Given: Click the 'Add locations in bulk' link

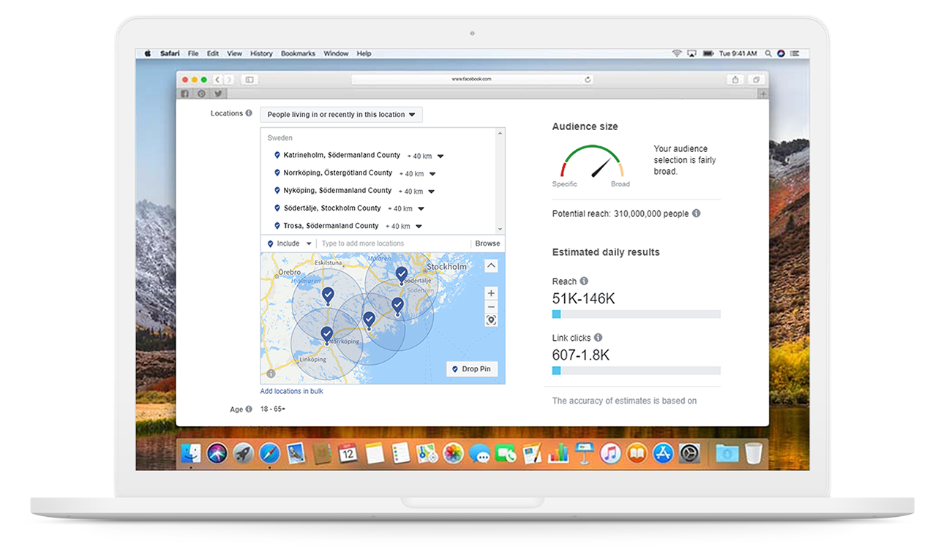Looking at the screenshot, I should click(291, 391).
